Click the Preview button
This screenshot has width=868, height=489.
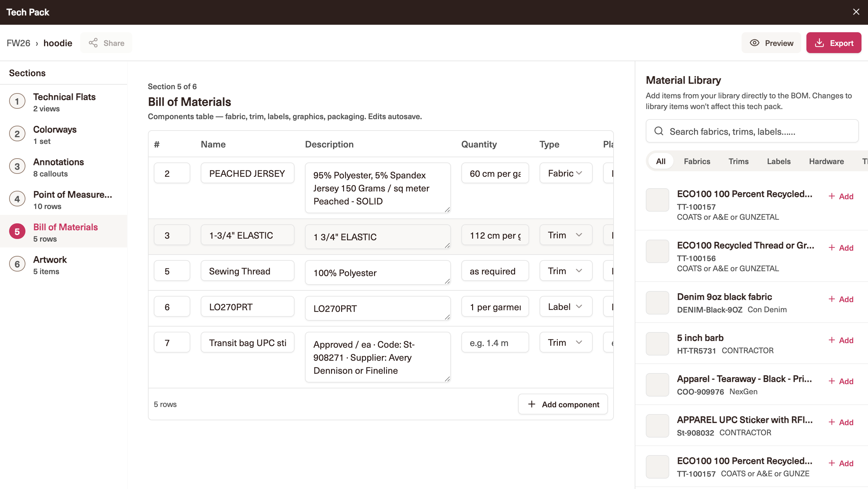coord(771,43)
